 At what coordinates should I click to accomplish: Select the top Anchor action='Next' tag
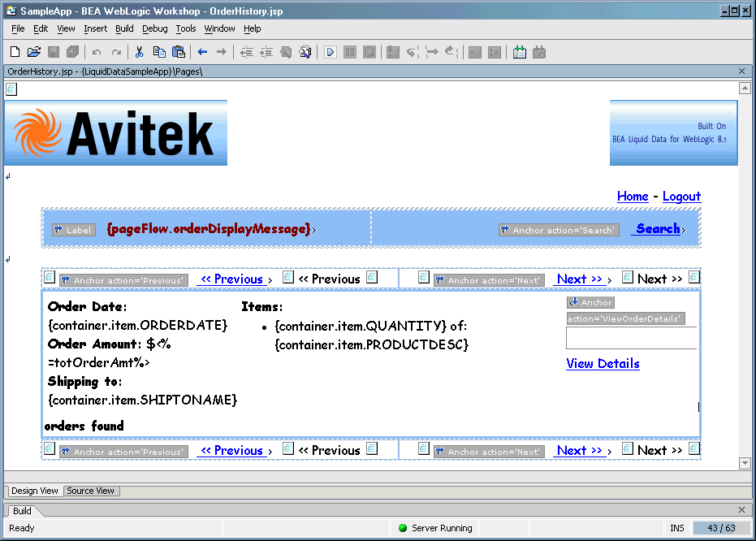pos(489,280)
